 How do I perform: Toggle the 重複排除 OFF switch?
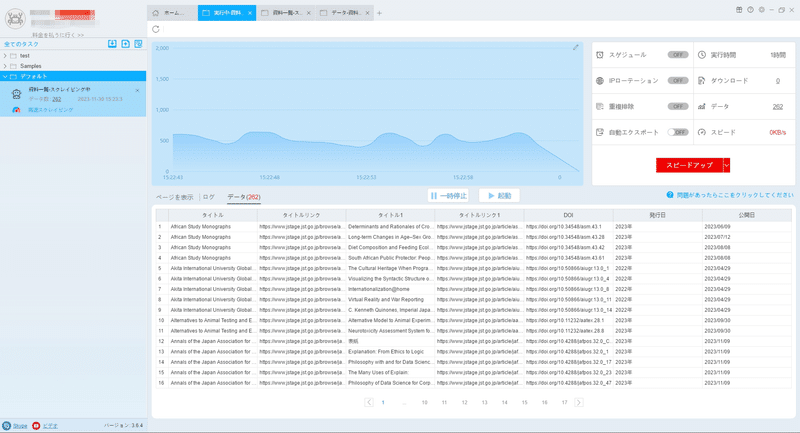[x=678, y=107]
